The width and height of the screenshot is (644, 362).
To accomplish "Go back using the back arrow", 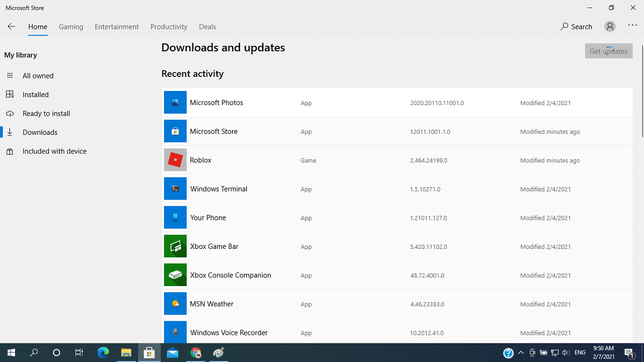I will (x=11, y=27).
